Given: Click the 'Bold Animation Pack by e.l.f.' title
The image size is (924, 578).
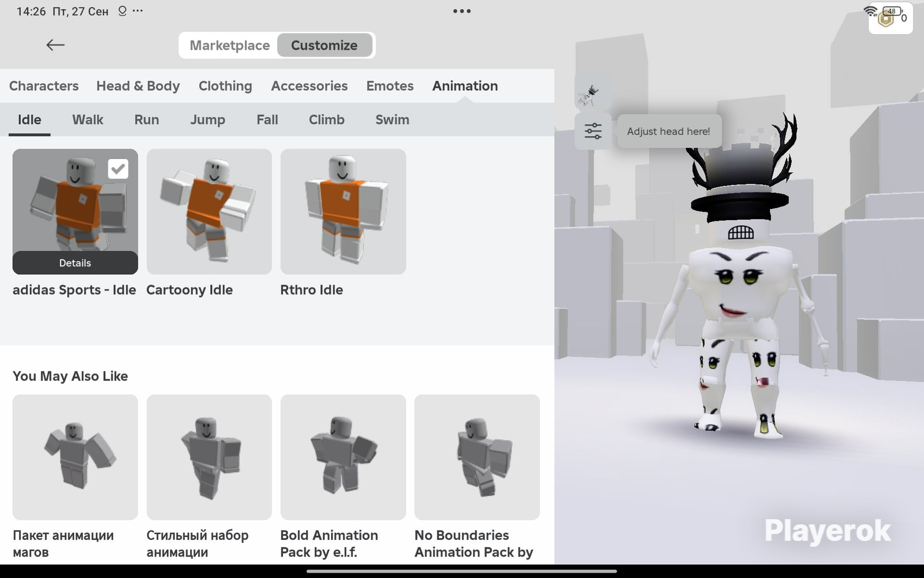Looking at the screenshot, I should coord(329,544).
